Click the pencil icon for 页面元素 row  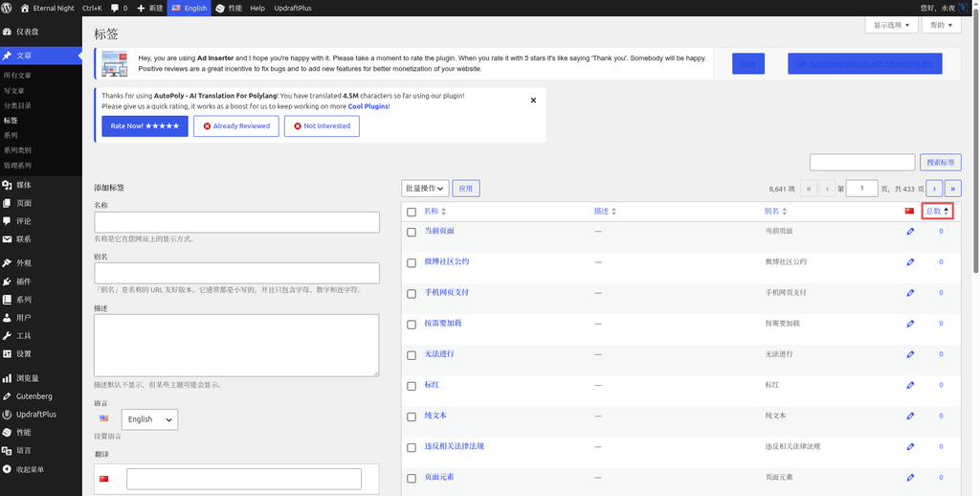(x=910, y=477)
